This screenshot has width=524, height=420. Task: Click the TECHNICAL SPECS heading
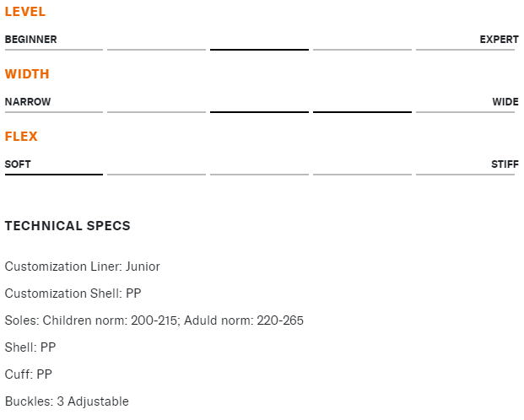click(x=68, y=226)
